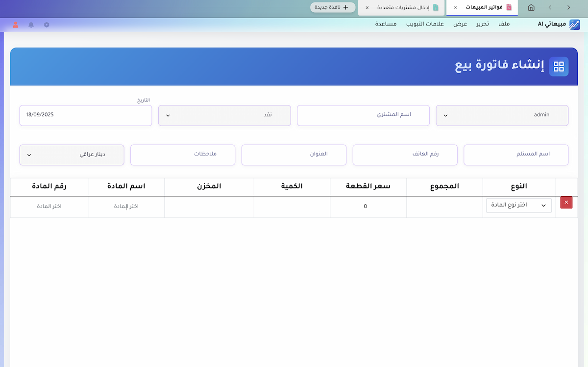
Task: Expand the admin user dropdown
Action: [x=502, y=115]
